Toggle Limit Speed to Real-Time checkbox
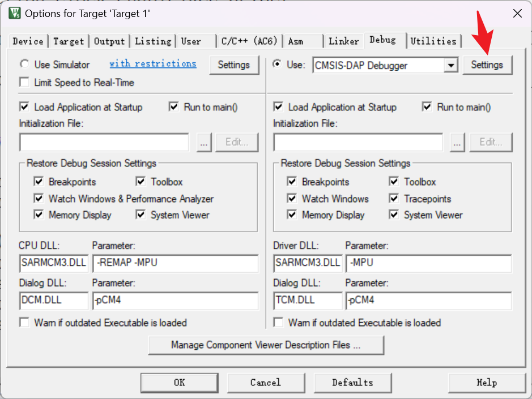 click(x=24, y=83)
